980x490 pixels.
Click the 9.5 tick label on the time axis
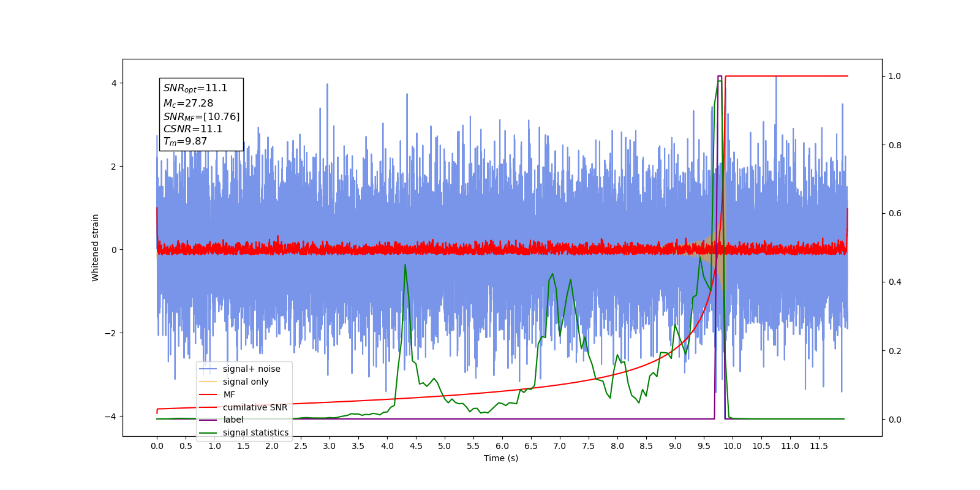tap(704, 446)
